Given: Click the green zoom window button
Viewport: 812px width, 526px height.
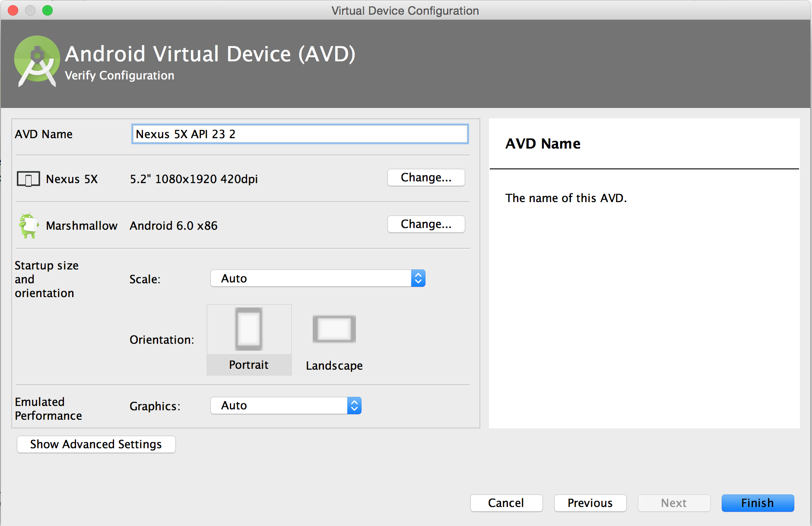Looking at the screenshot, I should 48,10.
